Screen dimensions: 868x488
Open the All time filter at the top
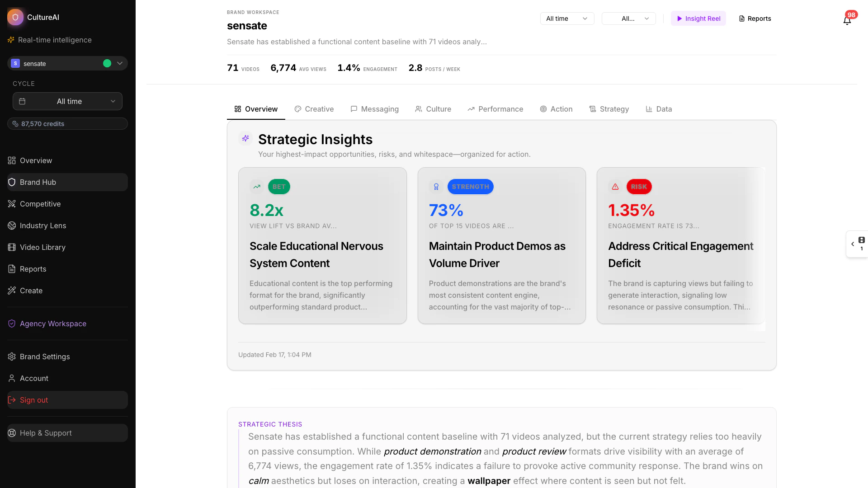click(x=566, y=19)
